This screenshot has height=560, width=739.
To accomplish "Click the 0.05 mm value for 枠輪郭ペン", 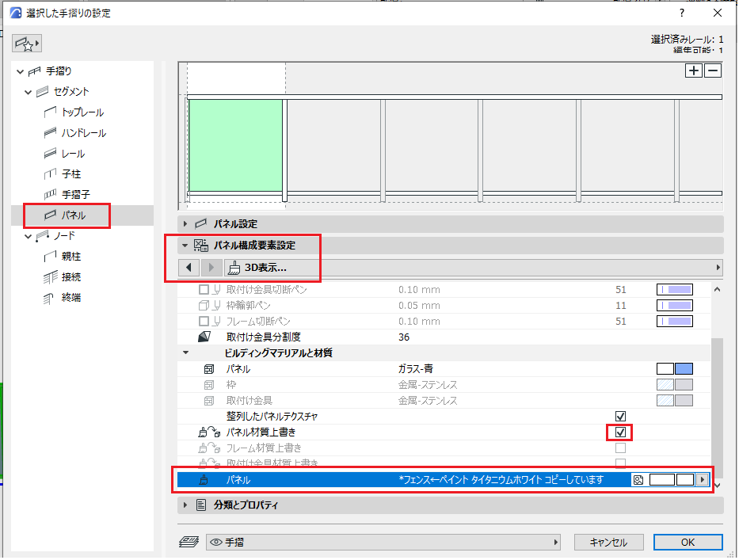I will coord(419,306).
